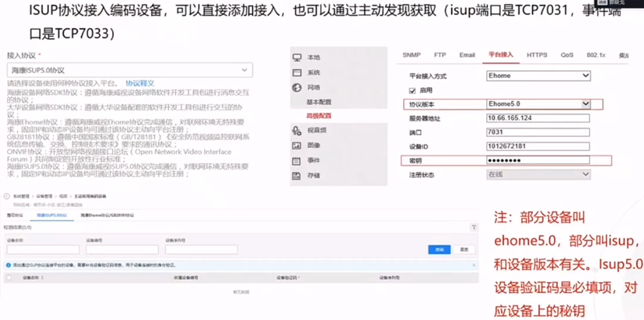Click the 网络 globe icon in sidebar
The image size is (644, 320).
tap(296, 88)
